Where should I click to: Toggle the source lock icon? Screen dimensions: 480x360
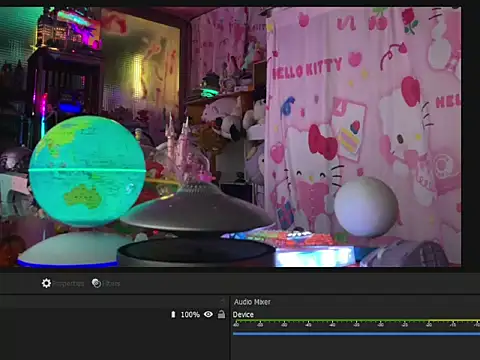pyautogui.click(x=221, y=314)
